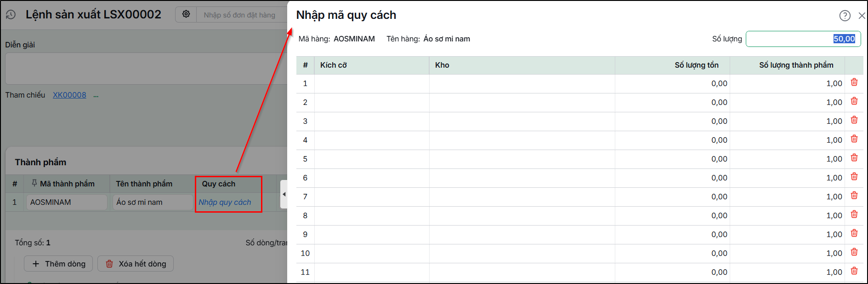Screen dimensions: 868x284
Task: Select the Kích cỡ cell in row 1
Action: click(x=372, y=84)
